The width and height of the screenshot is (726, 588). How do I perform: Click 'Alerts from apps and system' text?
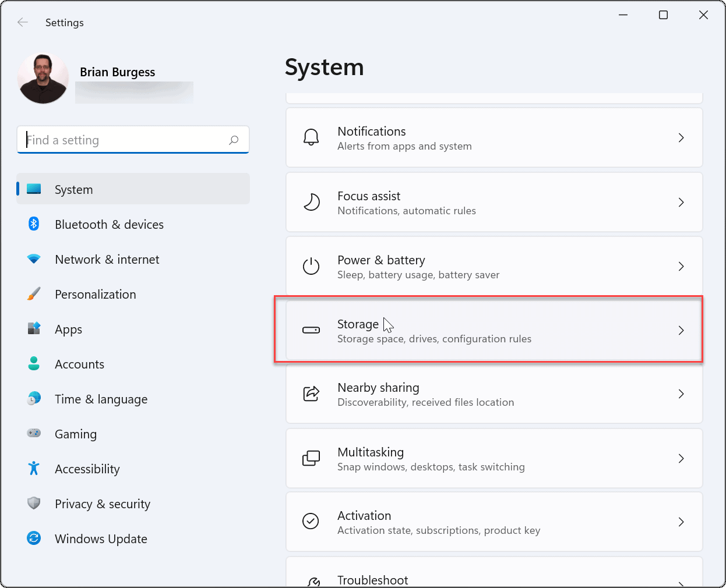point(404,146)
